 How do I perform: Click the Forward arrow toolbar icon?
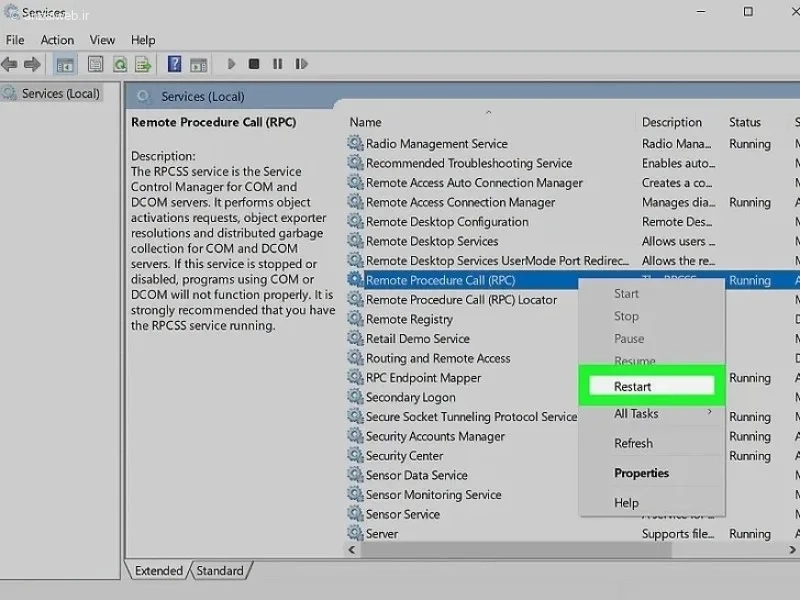pyautogui.click(x=32, y=64)
